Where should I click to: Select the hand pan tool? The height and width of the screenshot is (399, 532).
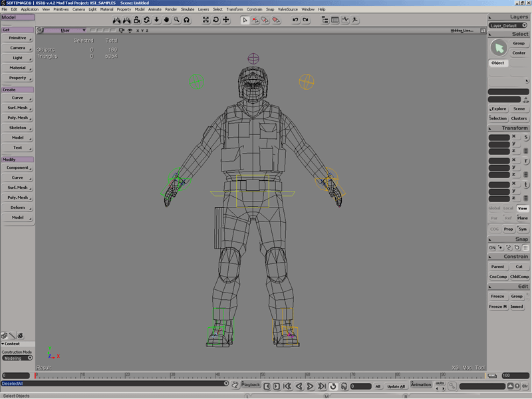pyautogui.click(x=167, y=20)
